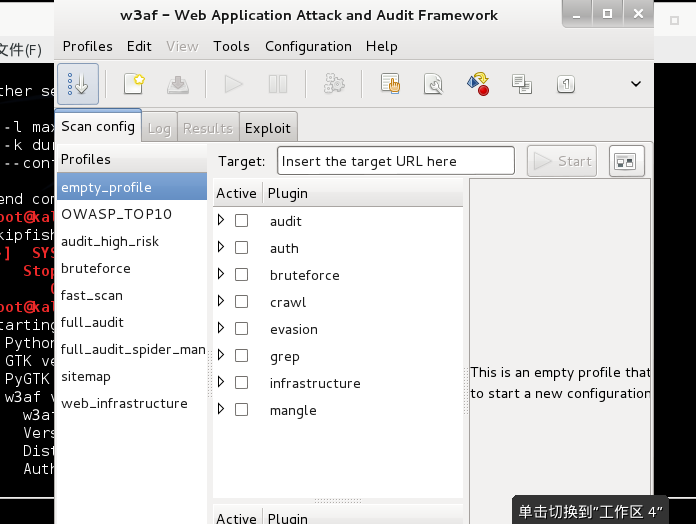Click the Start scan play icon in toolbar
This screenshot has width=696, height=524.
(x=233, y=84)
